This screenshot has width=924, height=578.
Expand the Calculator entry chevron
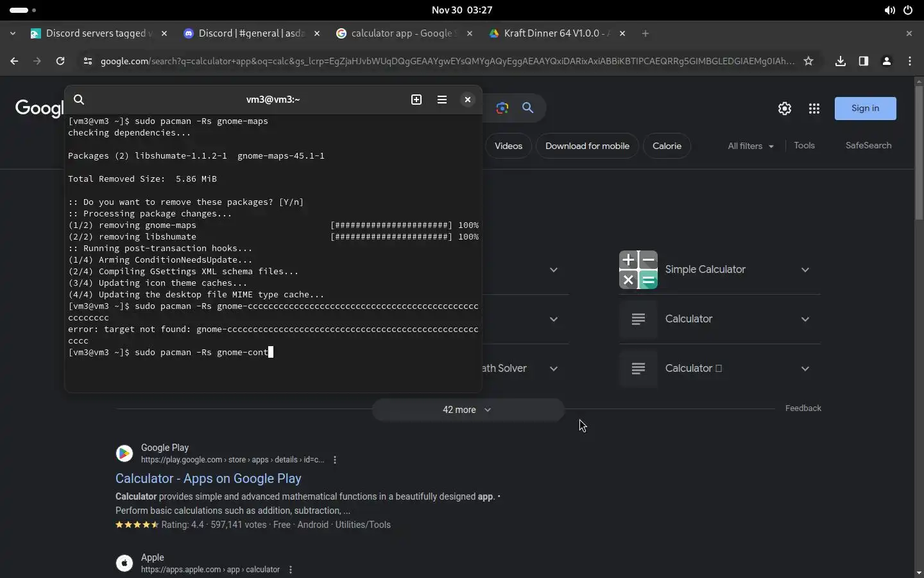click(805, 319)
